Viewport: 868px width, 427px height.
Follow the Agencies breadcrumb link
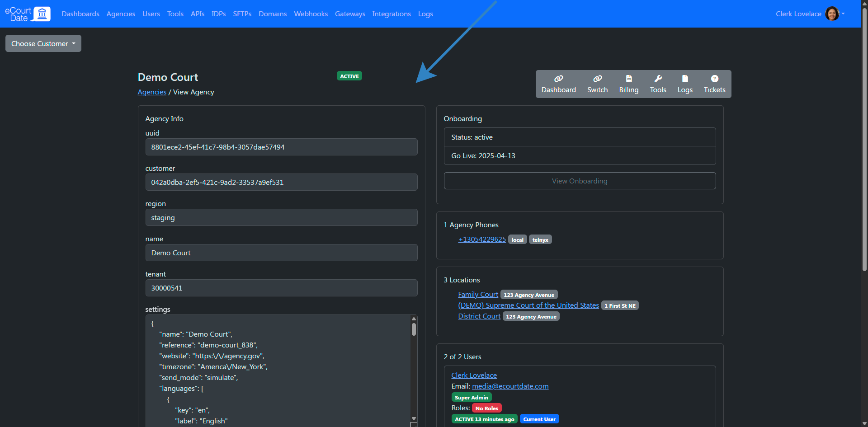152,92
